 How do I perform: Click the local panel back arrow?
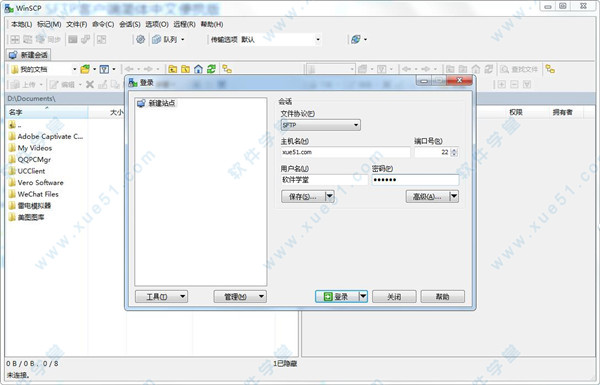click(129, 69)
